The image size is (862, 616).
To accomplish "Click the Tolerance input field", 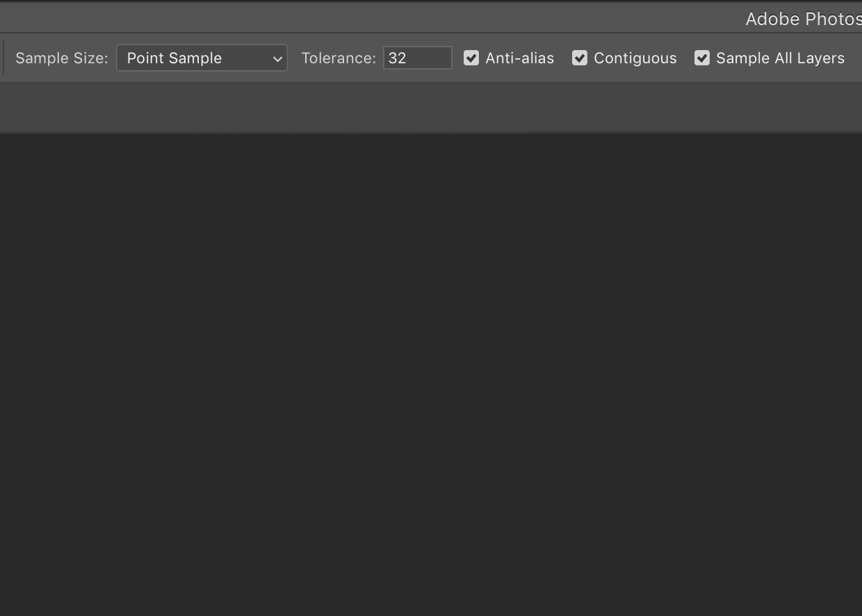I will pyautogui.click(x=417, y=58).
